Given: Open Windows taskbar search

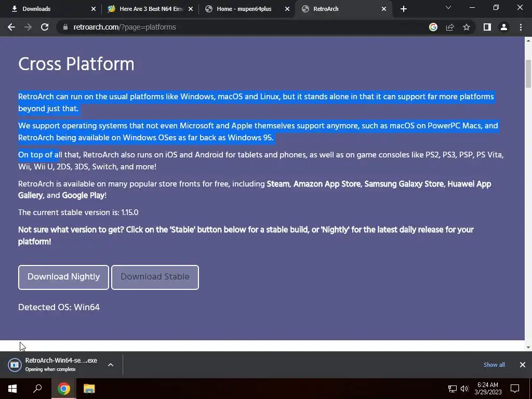Looking at the screenshot, I should (x=37, y=389).
